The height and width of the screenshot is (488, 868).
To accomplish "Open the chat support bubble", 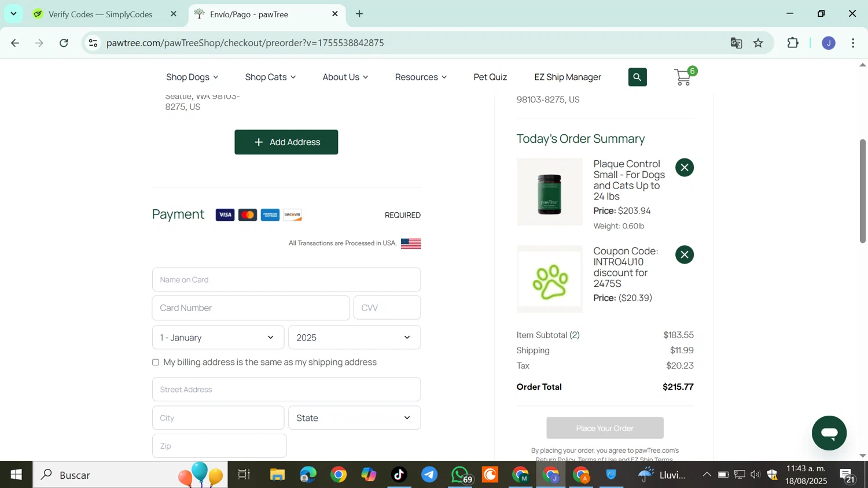I will pyautogui.click(x=829, y=433).
